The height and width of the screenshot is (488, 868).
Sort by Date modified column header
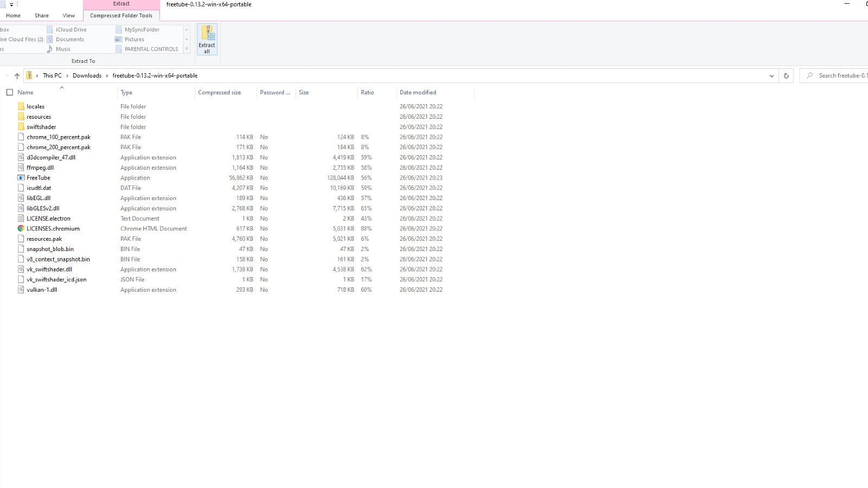pos(418,93)
